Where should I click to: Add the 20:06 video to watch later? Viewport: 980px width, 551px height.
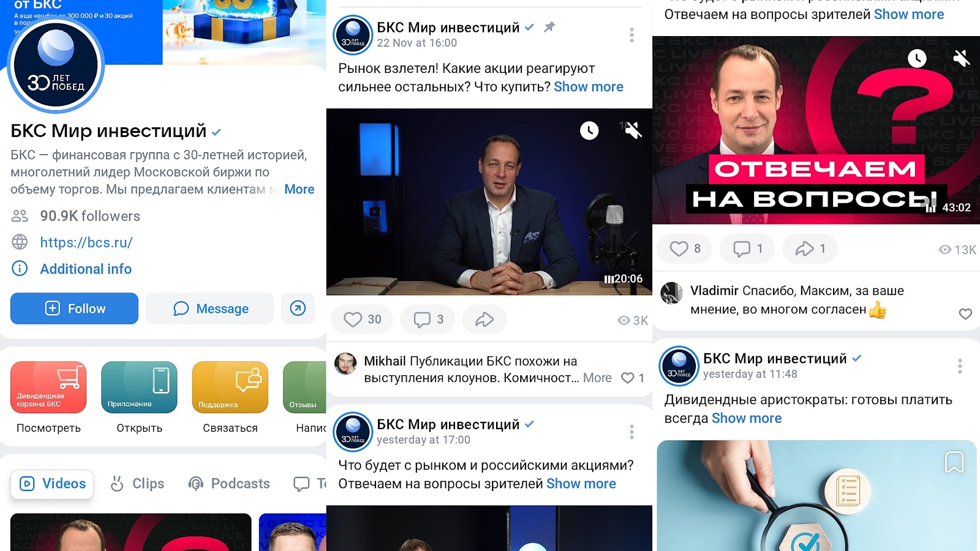point(589,130)
